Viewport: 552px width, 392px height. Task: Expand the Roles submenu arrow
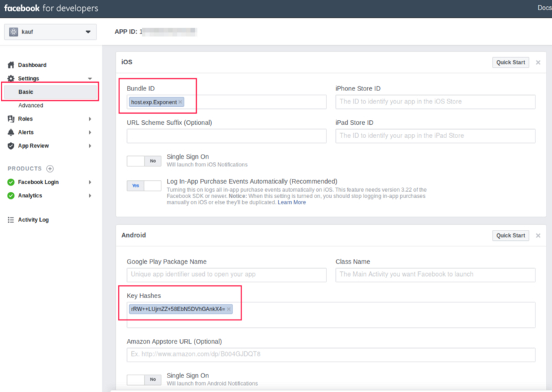(90, 119)
